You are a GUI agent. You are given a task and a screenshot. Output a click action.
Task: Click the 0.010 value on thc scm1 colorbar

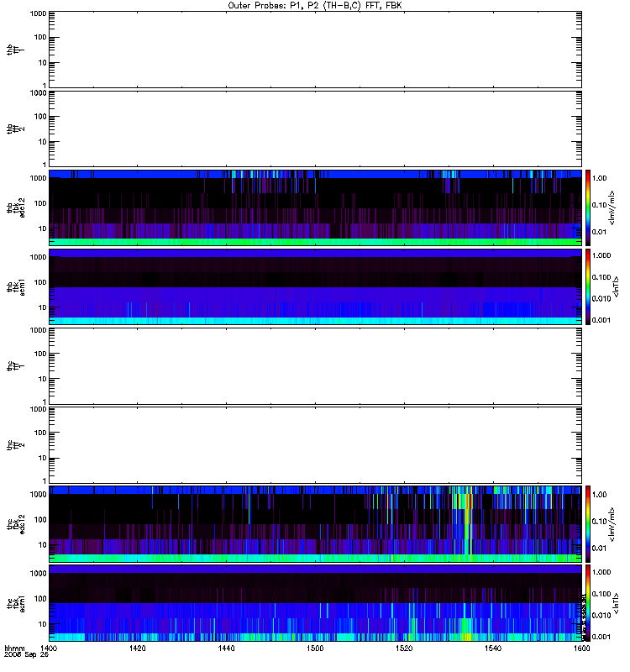(601, 616)
